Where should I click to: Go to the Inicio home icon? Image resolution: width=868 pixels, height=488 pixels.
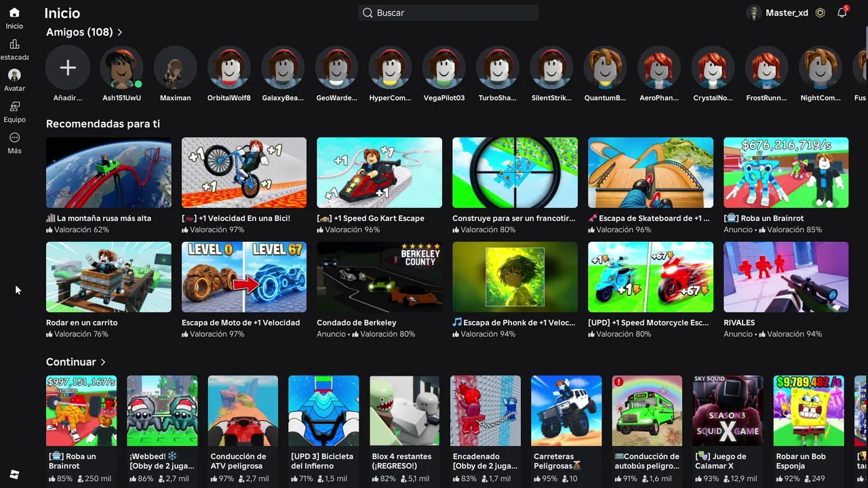pyautogui.click(x=14, y=13)
